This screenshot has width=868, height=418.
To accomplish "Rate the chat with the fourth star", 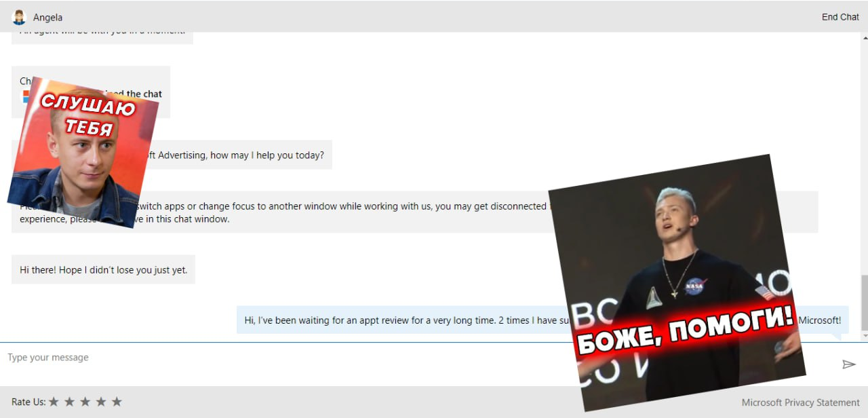I will point(100,402).
